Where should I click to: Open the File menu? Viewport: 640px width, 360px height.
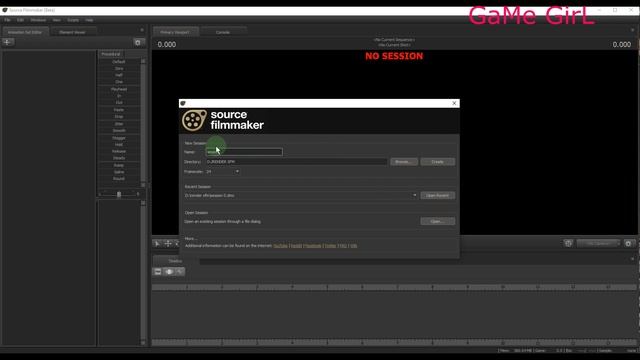click(x=7, y=20)
